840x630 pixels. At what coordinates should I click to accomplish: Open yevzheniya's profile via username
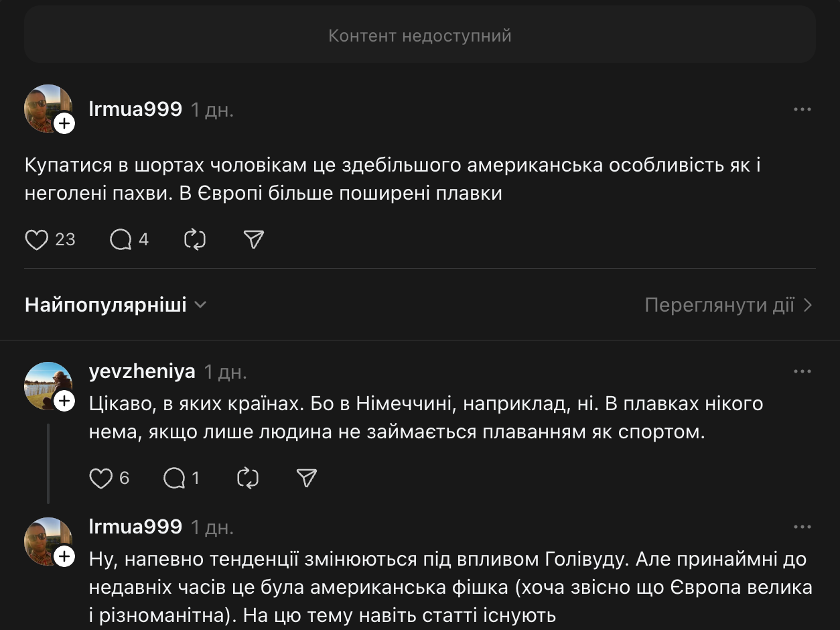(x=142, y=371)
